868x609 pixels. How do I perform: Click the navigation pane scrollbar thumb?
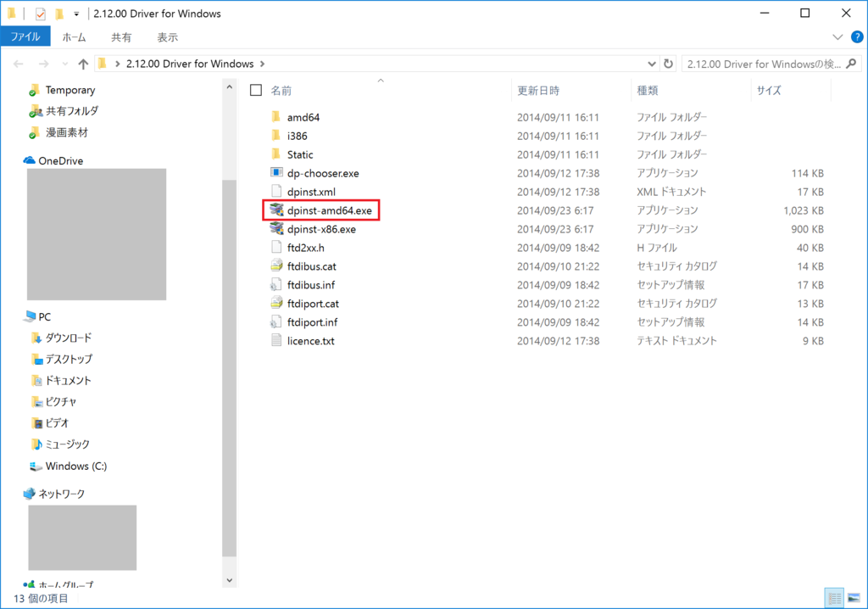coord(229,368)
